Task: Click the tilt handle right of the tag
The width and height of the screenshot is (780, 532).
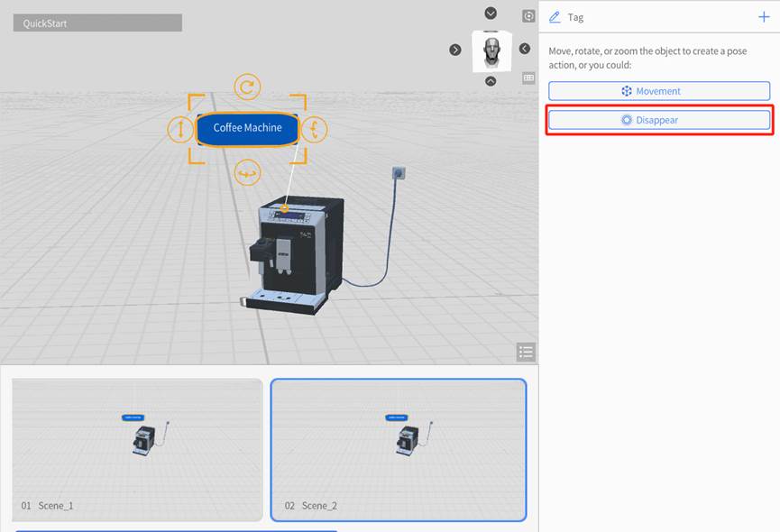Action: click(314, 129)
